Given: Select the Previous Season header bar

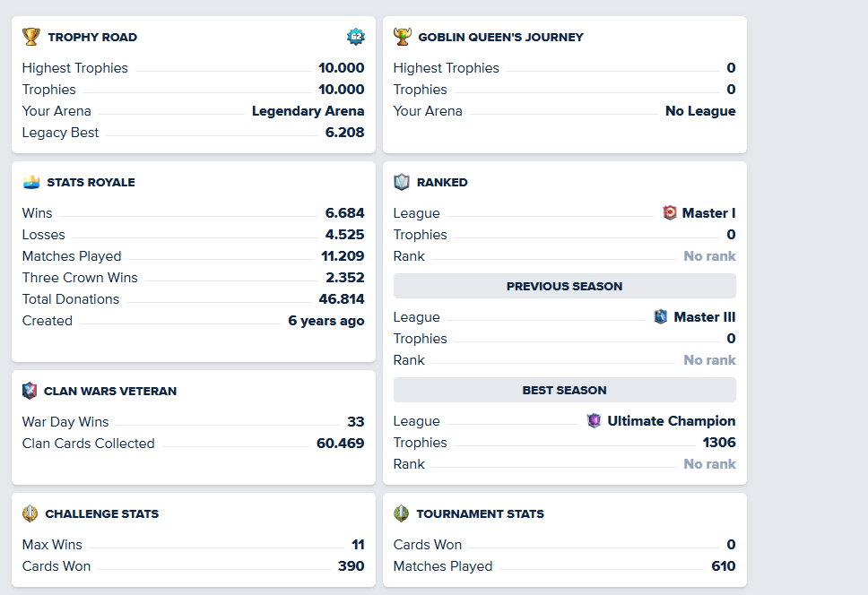Looking at the screenshot, I should point(564,287).
